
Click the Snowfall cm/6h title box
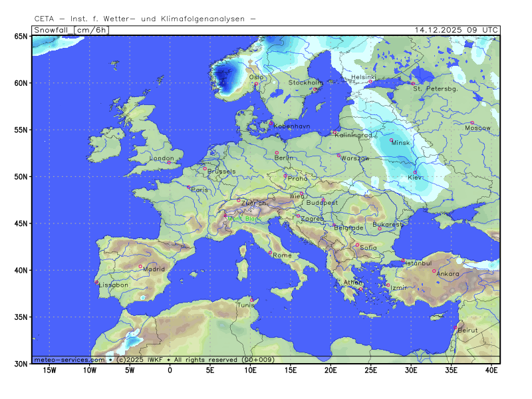click(70, 30)
